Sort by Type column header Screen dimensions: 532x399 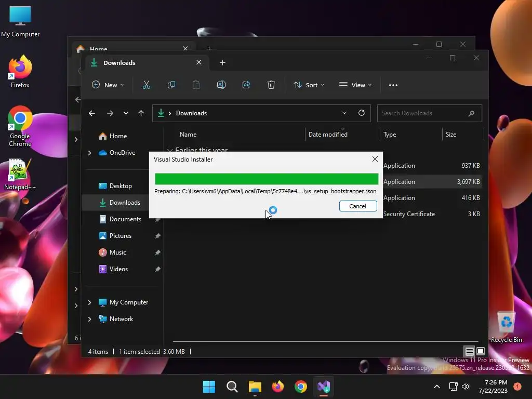(x=390, y=135)
